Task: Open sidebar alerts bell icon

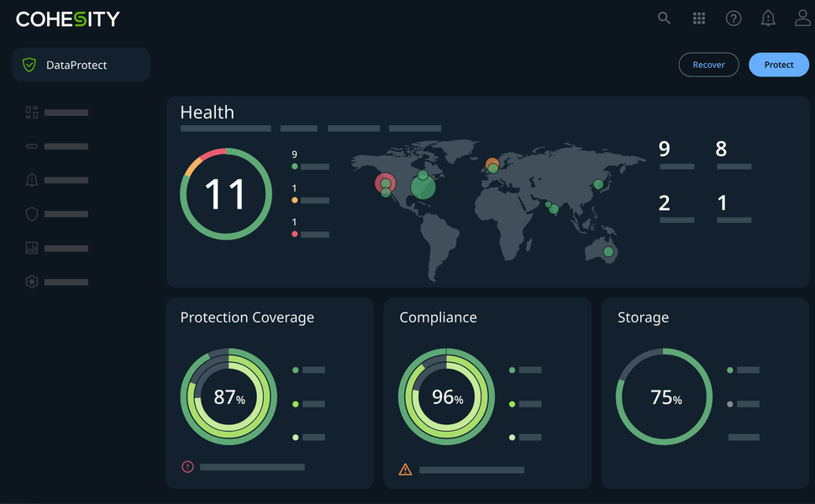Action: 32,180
